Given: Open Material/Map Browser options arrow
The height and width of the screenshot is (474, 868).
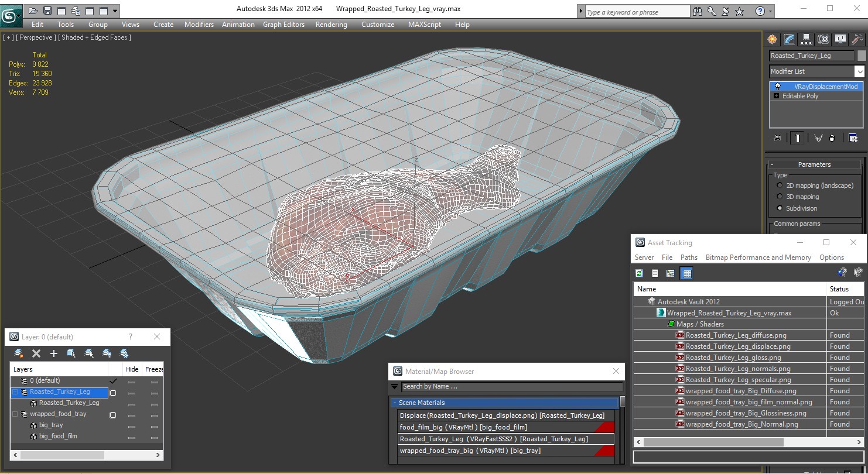Looking at the screenshot, I should pos(395,387).
